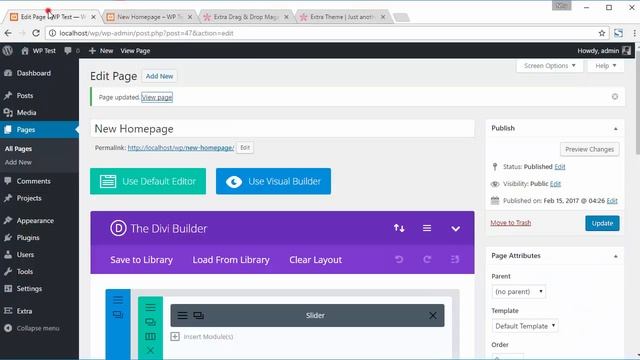Click Save to Library
640x360 pixels.
[141, 260]
